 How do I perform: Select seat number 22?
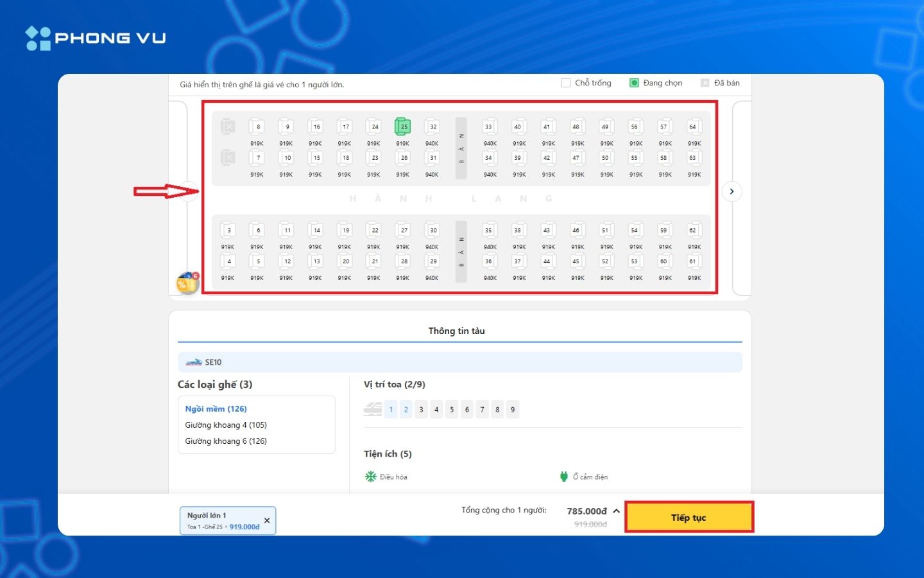pos(374,231)
